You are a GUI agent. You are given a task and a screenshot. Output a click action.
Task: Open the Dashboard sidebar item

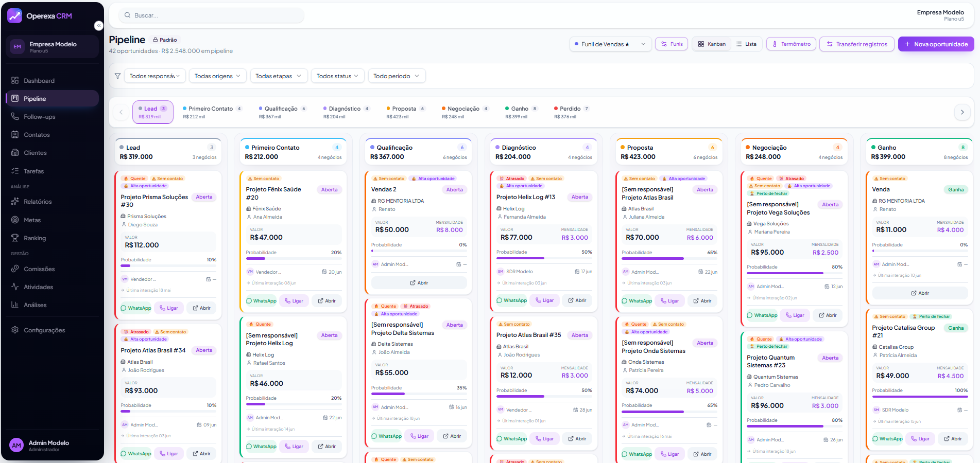(52, 81)
